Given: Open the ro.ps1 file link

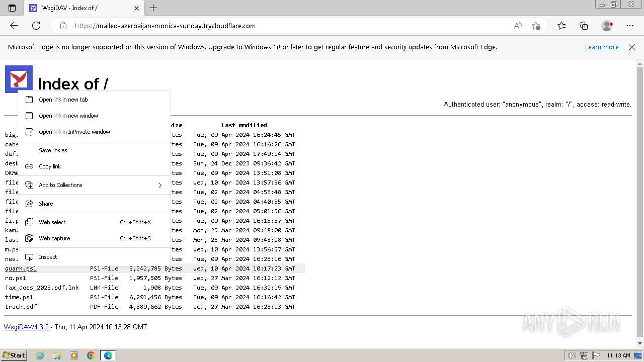Looking at the screenshot, I should pyautogui.click(x=16, y=278).
